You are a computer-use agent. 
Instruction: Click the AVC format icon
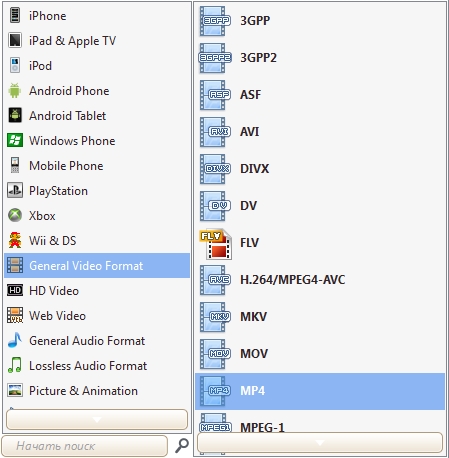[x=215, y=280]
